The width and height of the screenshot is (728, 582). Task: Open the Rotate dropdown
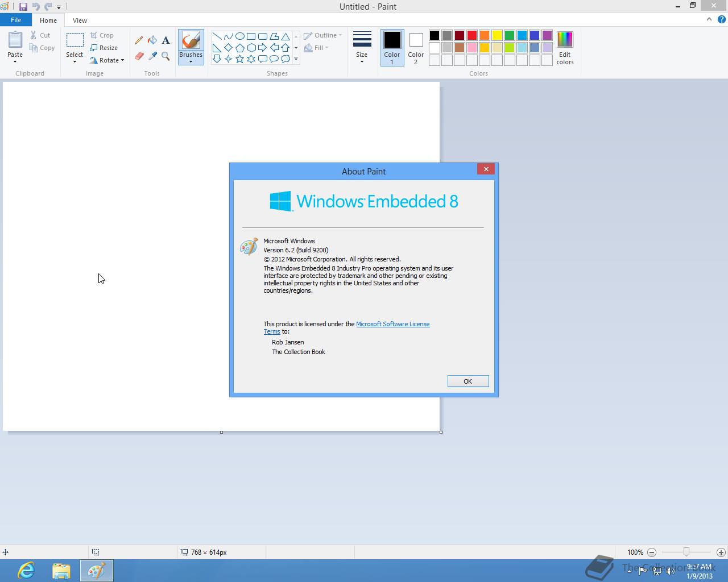107,60
